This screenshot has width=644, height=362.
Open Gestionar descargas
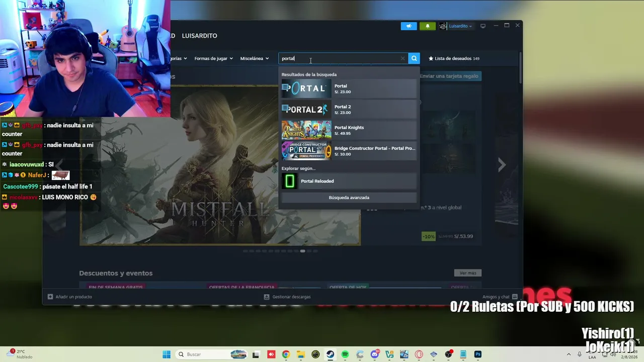point(287,297)
